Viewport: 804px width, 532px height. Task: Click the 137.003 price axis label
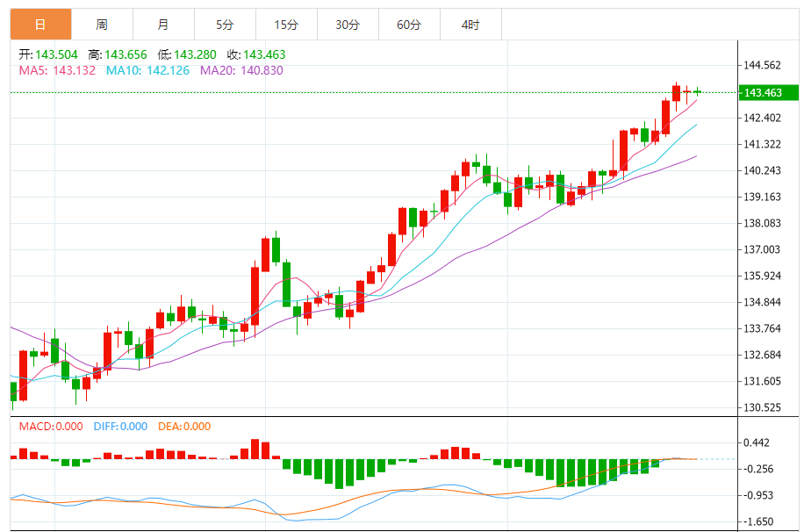tap(763, 249)
